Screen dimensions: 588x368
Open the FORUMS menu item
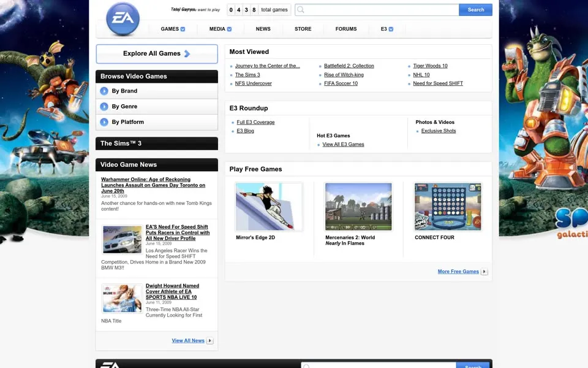point(346,29)
